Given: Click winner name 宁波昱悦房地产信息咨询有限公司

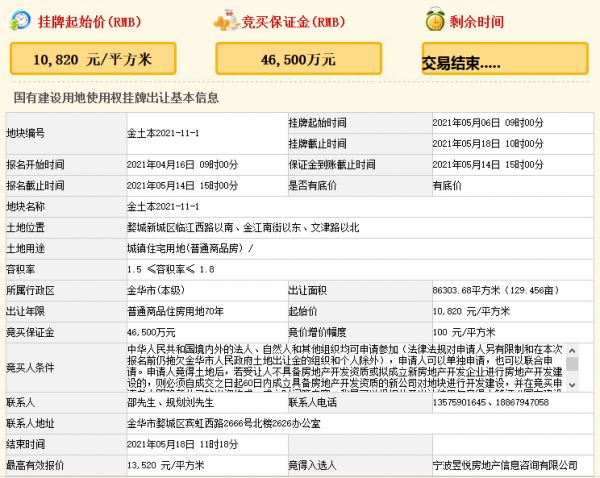Looking at the screenshot, I should (505, 465).
